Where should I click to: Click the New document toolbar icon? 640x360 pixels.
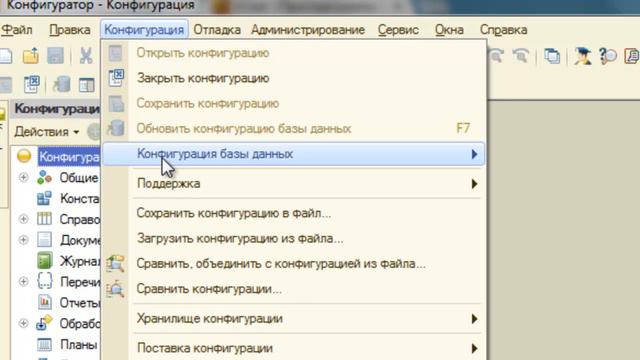tap(5, 56)
